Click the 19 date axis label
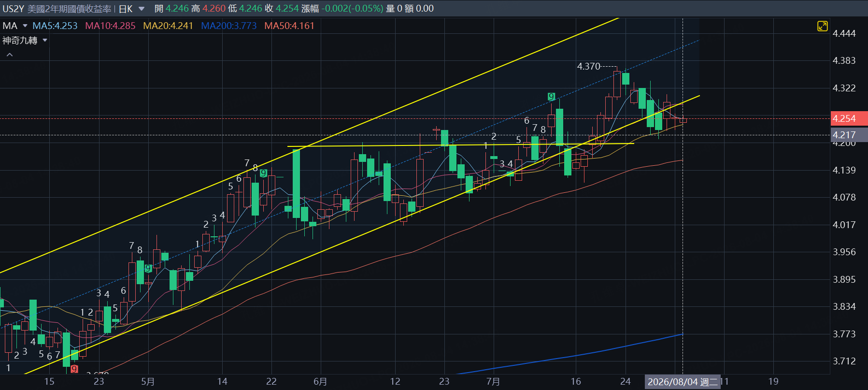Viewport: 868px width, 390px height. coord(773,382)
